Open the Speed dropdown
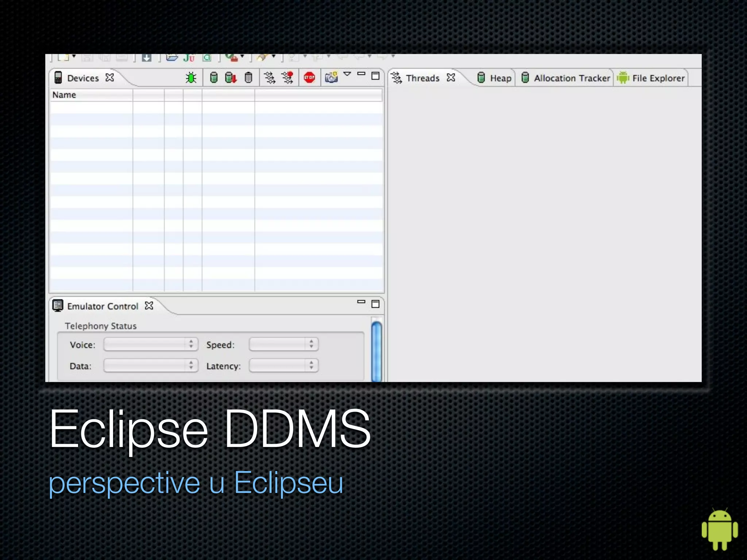 284,345
